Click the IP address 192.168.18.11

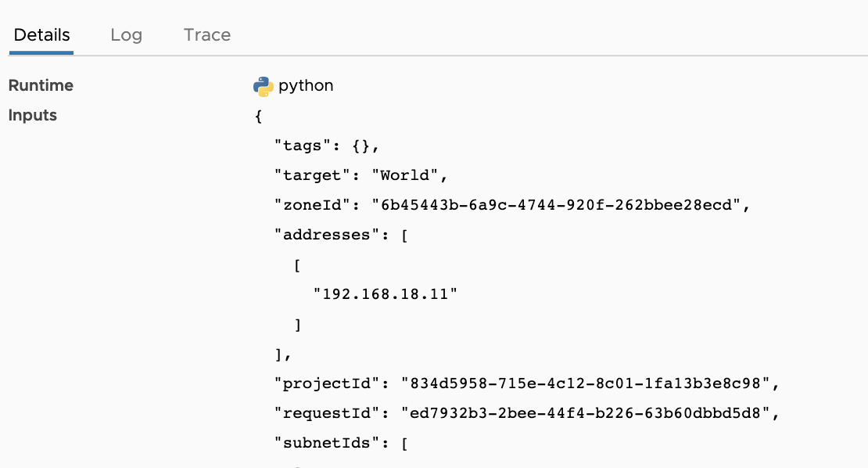tap(386, 294)
